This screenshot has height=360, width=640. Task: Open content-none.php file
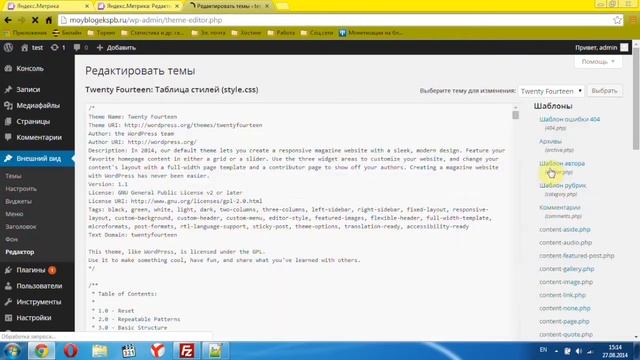[x=564, y=308]
